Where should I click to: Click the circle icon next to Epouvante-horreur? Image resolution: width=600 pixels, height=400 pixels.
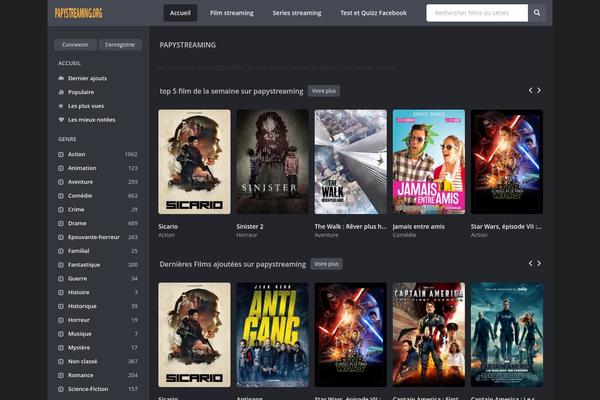point(61,237)
